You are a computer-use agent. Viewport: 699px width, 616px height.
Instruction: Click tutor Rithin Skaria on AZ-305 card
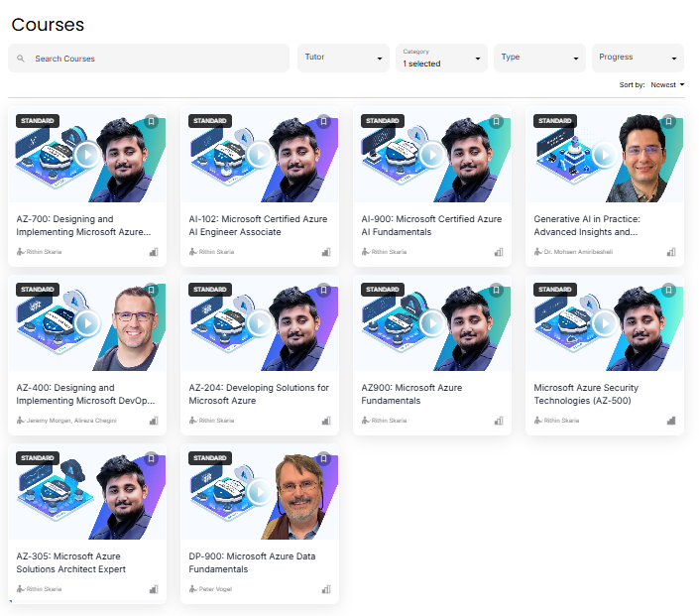(x=44, y=589)
